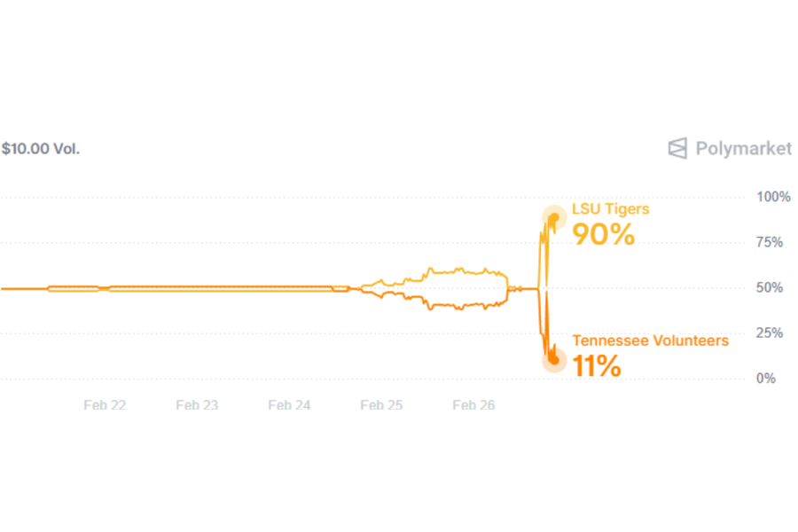
Task: Click the 100% y-axis label
Action: pyautogui.click(x=772, y=197)
